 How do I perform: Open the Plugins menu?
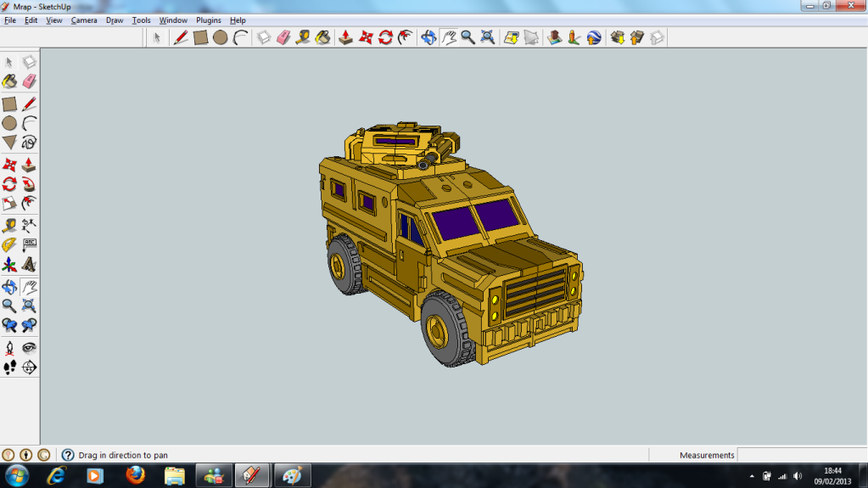(209, 20)
